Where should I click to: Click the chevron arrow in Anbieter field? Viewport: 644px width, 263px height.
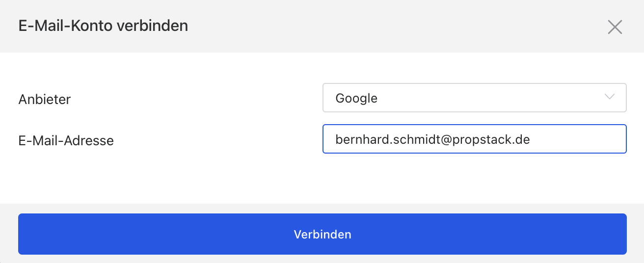tap(610, 97)
